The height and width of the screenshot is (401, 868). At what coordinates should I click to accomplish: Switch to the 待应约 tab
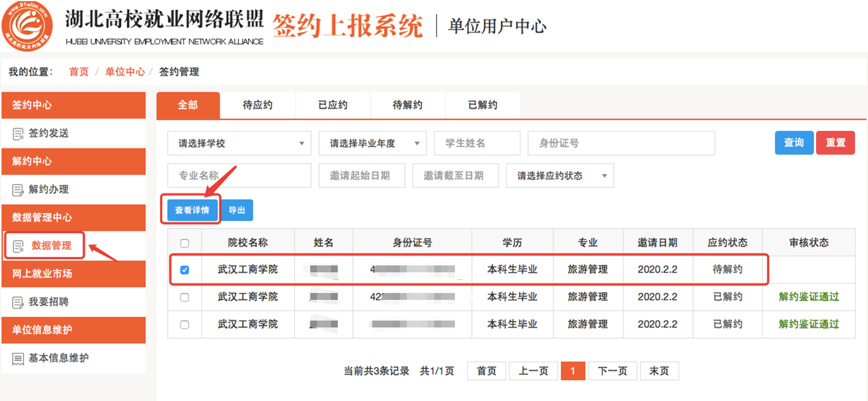(x=257, y=105)
